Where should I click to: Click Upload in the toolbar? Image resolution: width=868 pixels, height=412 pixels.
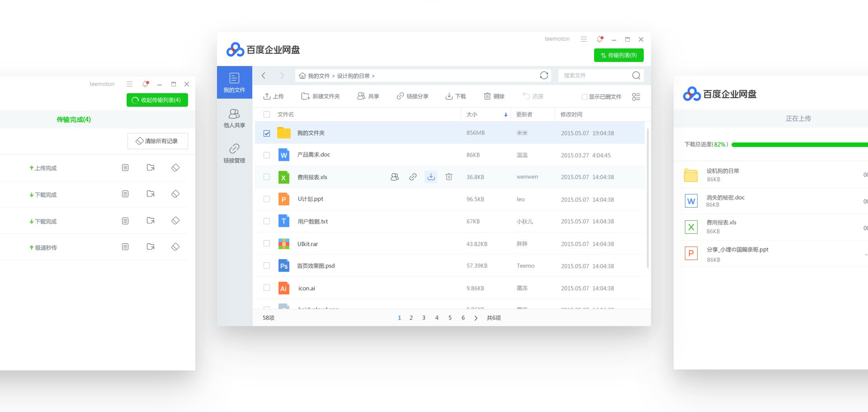coord(274,96)
